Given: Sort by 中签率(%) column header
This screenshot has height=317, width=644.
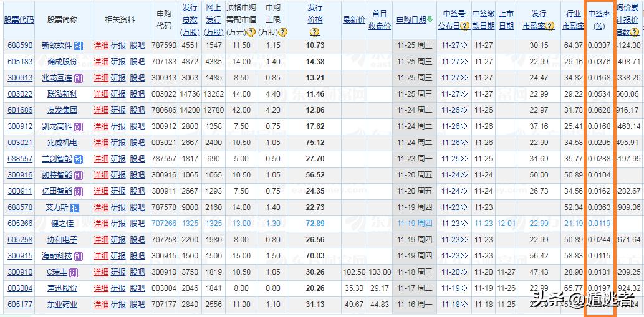Looking at the screenshot, I should 598,20.
